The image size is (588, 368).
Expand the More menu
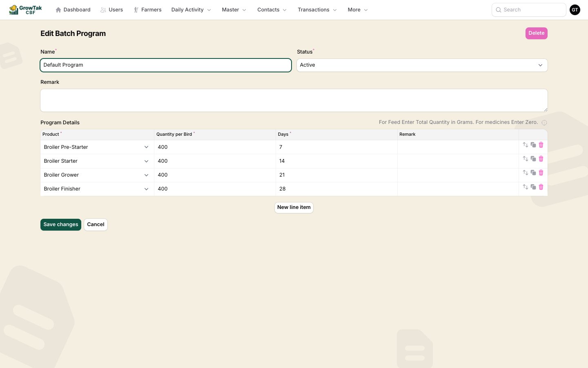click(x=358, y=10)
